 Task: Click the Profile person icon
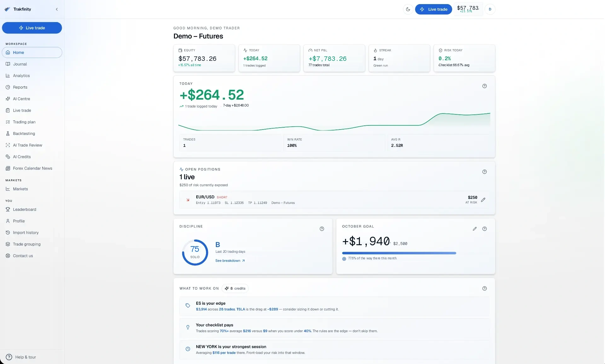(8, 221)
